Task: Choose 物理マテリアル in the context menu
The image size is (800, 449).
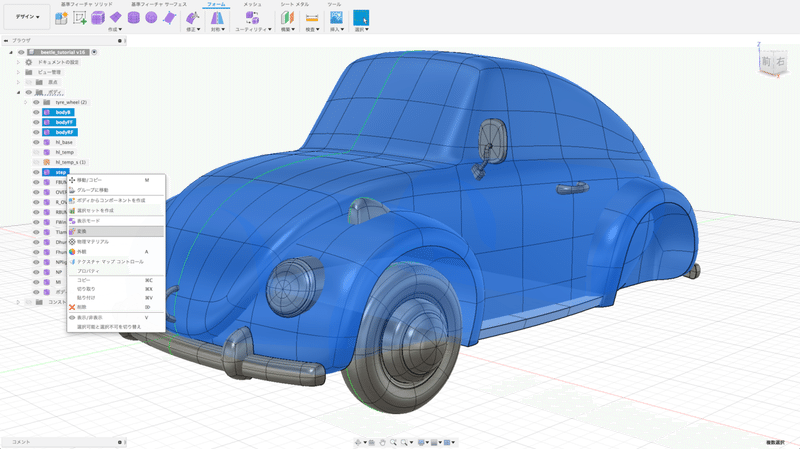Action: click(94, 241)
